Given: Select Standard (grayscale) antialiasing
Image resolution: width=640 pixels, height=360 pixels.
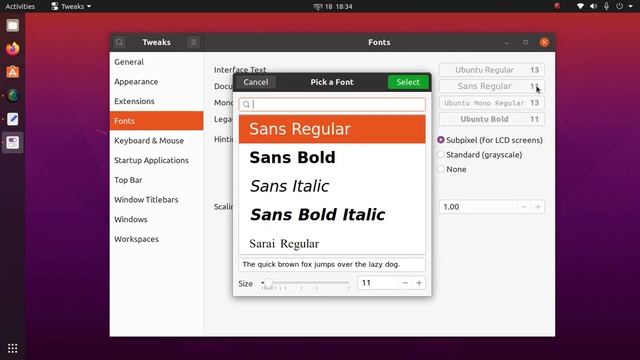Looking at the screenshot, I should pos(440,155).
